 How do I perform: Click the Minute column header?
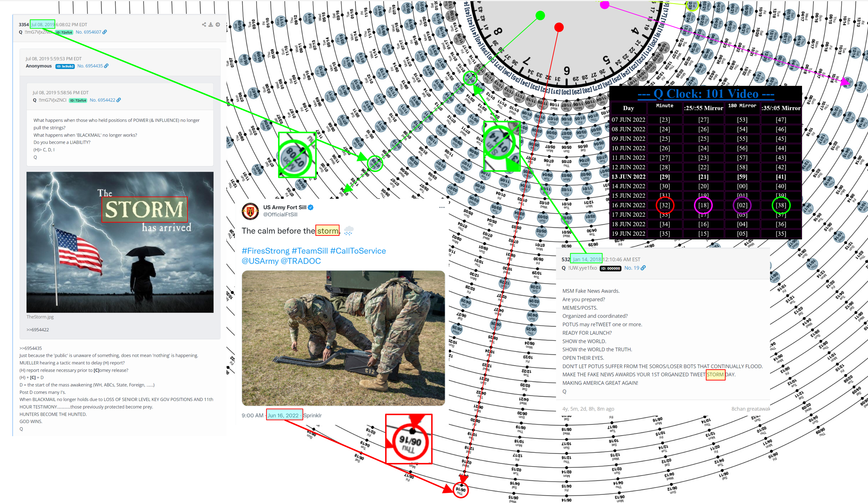(664, 106)
